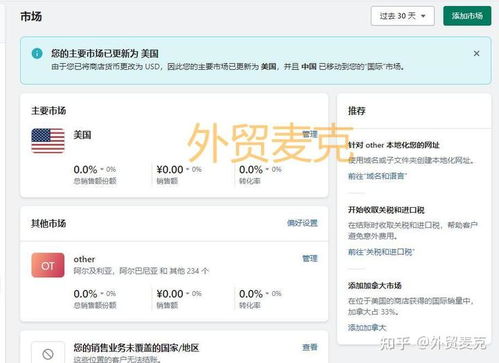
Task: Click 您的销售业务未覆盖的国家/地区 heading
Action: click(x=136, y=348)
